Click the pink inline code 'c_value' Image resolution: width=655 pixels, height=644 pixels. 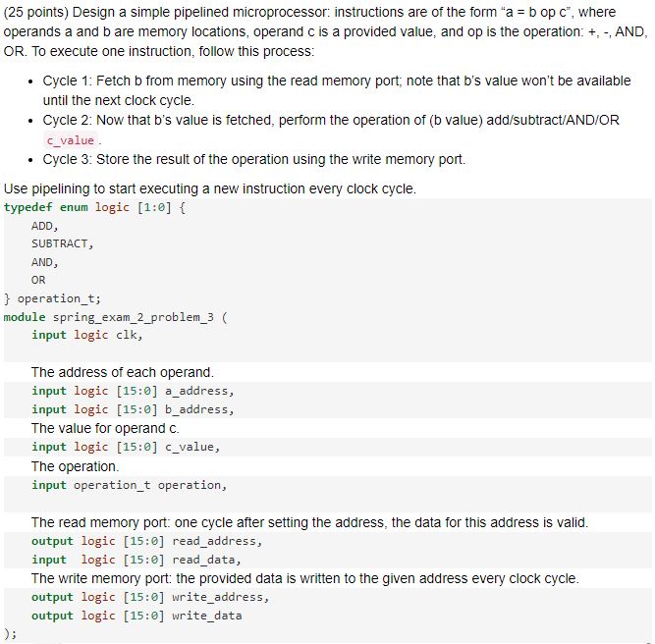click(x=71, y=140)
